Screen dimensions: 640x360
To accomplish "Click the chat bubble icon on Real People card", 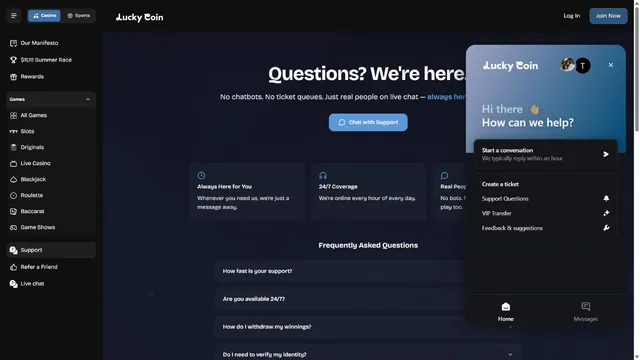I will (x=444, y=176).
